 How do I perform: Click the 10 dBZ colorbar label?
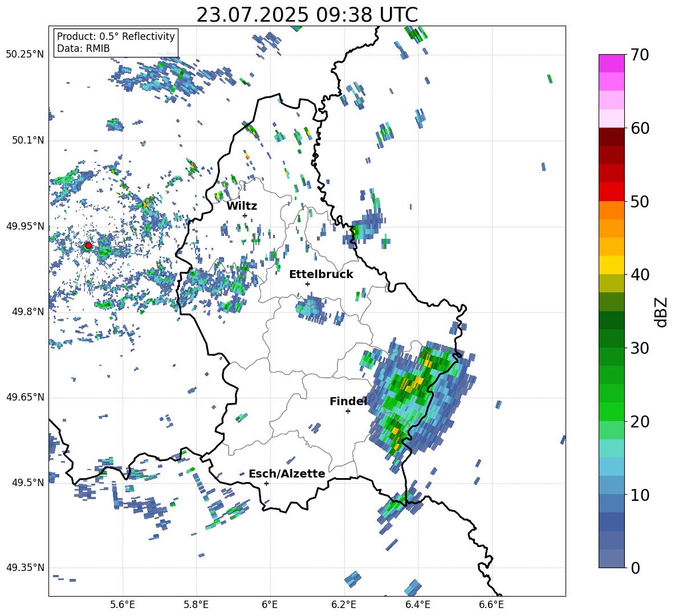[639, 495]
